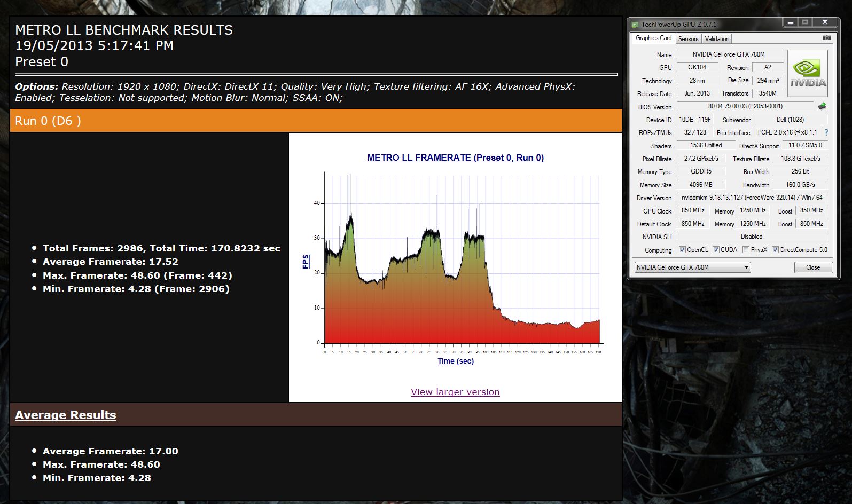
Task: Click the Technology 28 nm field
Action: coord(697,81)
